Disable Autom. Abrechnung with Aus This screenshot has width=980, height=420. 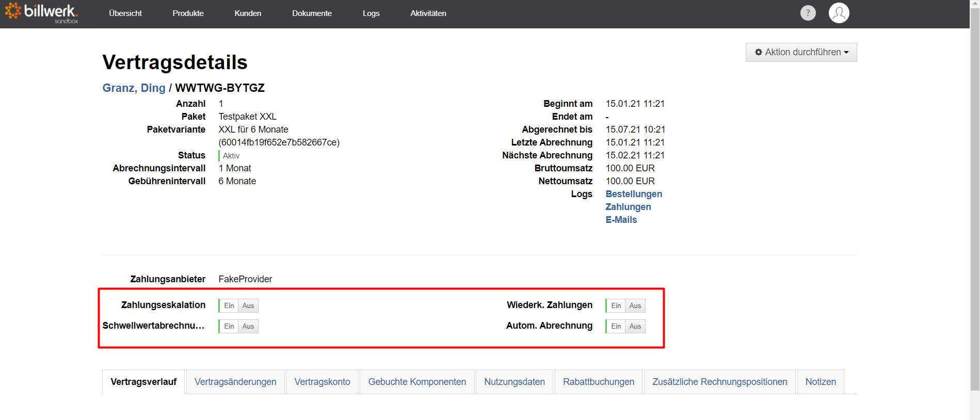(x=635, y=326)
